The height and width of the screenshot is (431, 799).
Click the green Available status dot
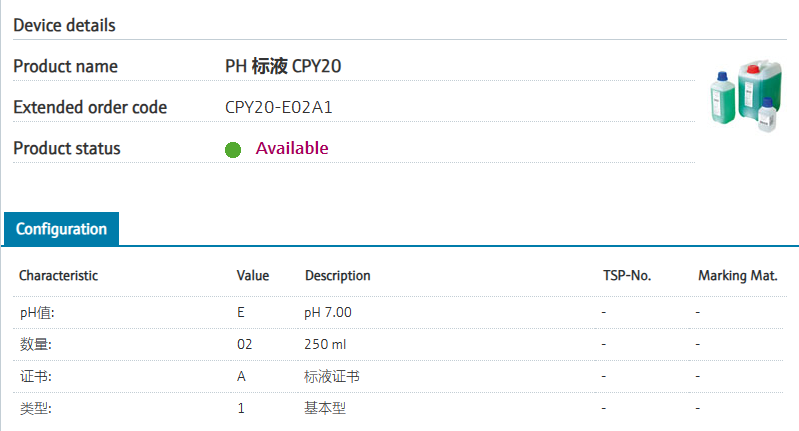[233, 150]
